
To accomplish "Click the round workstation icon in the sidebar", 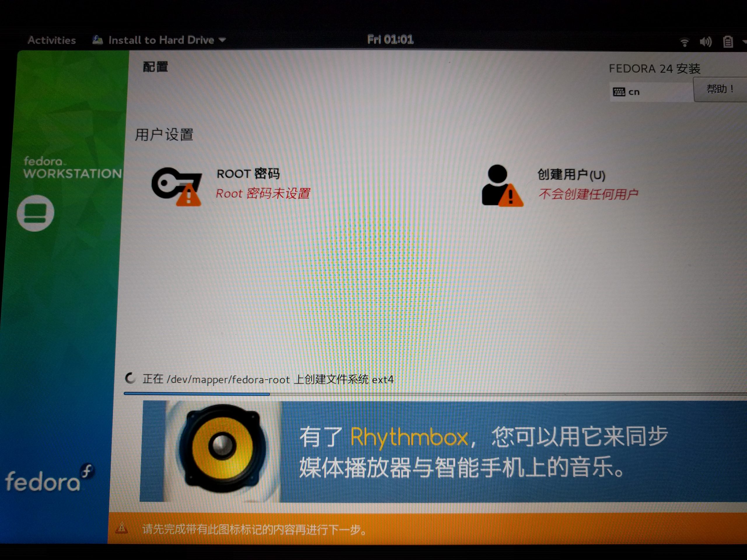I will [x=36, y=213].
